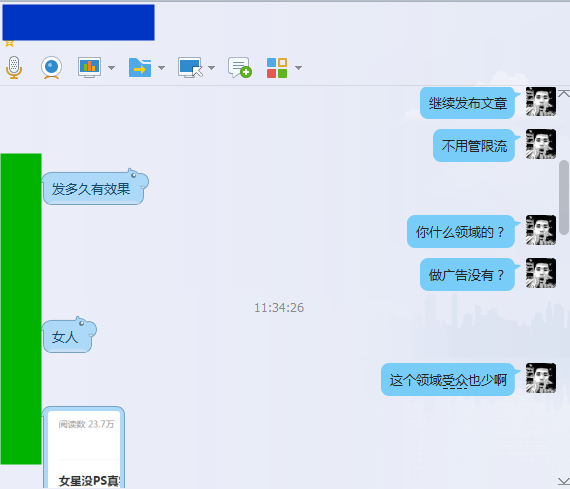
Task: Click the scroll up arrow of chat
Action: 564,94
